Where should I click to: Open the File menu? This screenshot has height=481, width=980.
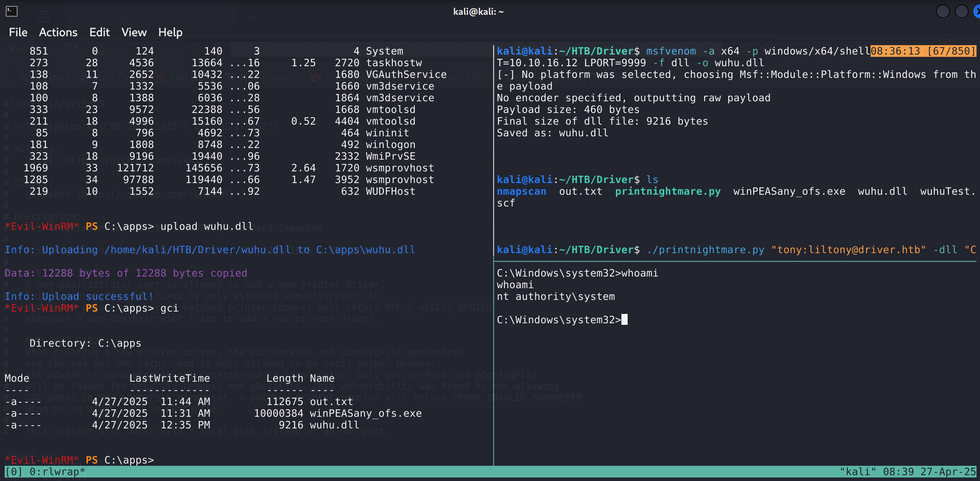(x=18, y=32)
